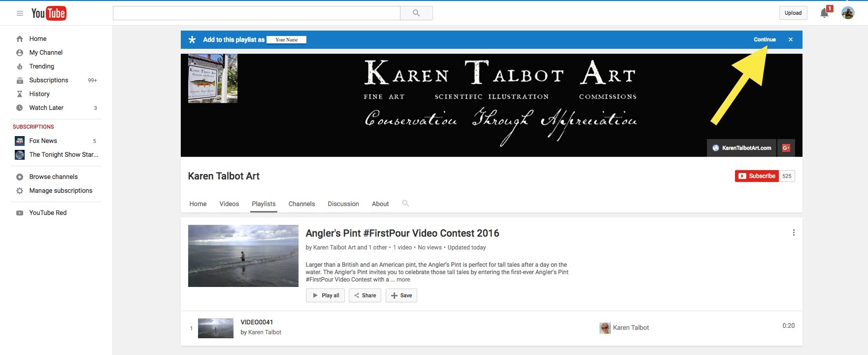Open the hamburger guide menu
Viewport: 868px width, 355px height.
[x=20, y=13]
